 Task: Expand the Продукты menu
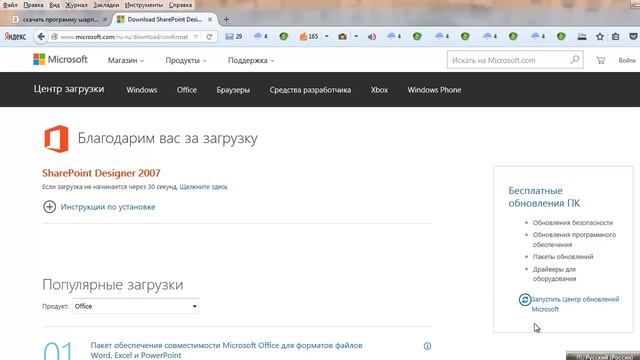coord(186,60)
